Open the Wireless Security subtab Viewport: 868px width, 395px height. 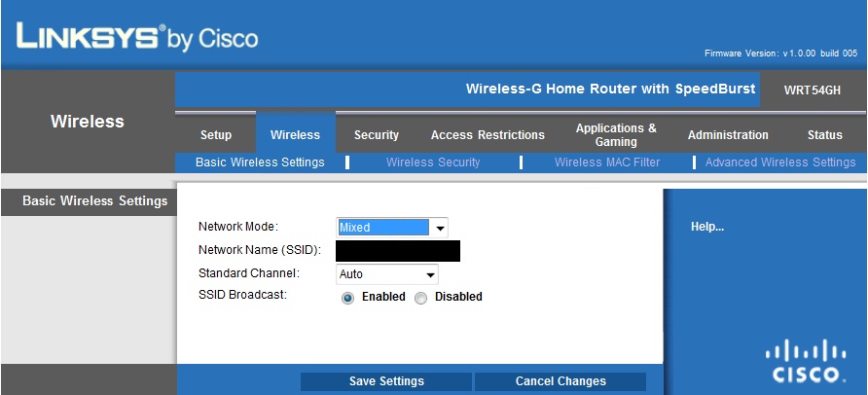point(433,162)
